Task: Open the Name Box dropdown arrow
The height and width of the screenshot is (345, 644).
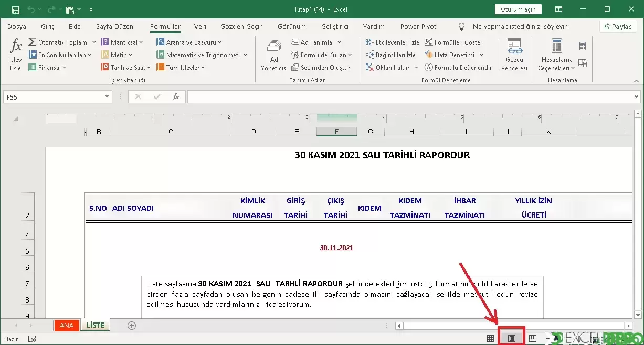Action: (108, 97)
